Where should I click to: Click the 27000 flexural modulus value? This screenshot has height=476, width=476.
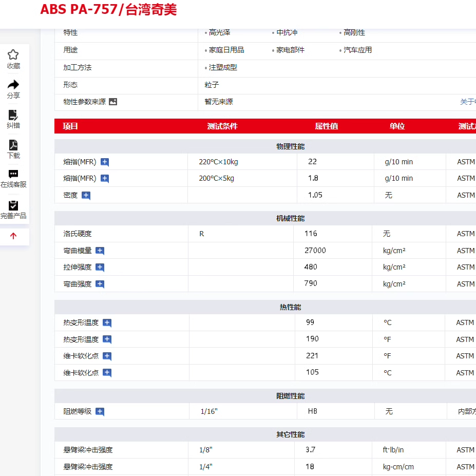pyautogui.click(x=315, y=251)
